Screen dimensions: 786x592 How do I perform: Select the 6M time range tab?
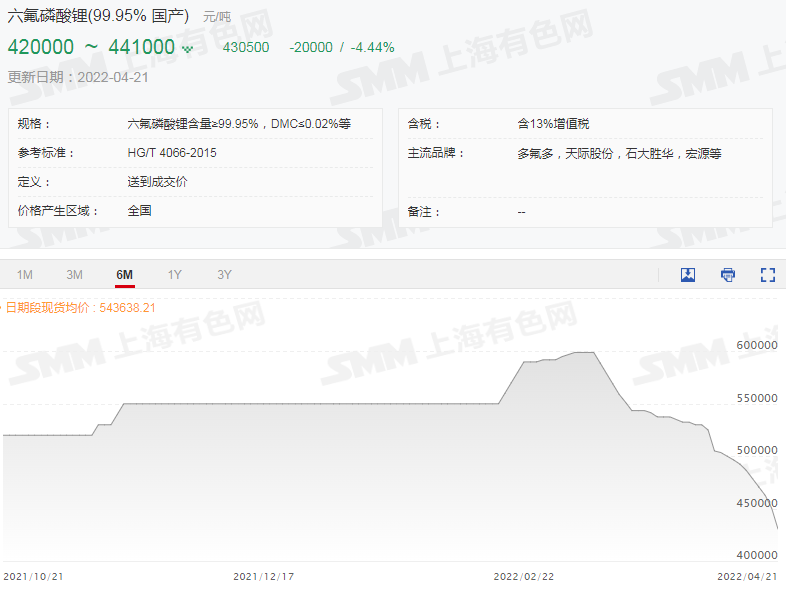click(124, 275)
